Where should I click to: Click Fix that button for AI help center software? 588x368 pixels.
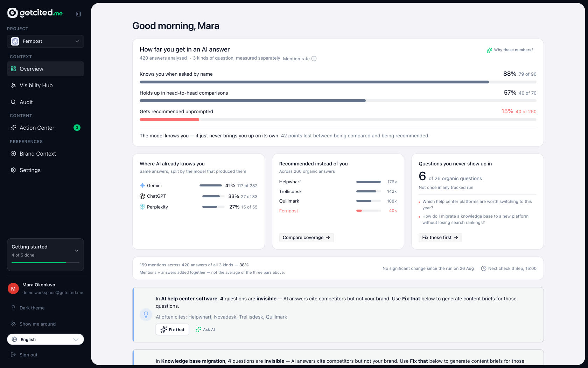click(x=172, y=329)
